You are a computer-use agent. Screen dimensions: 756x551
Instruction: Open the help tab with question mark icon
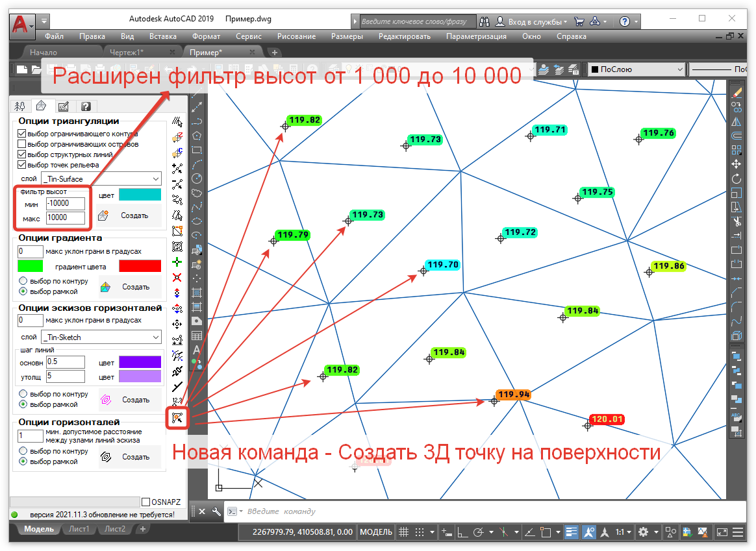coord(85,106)
